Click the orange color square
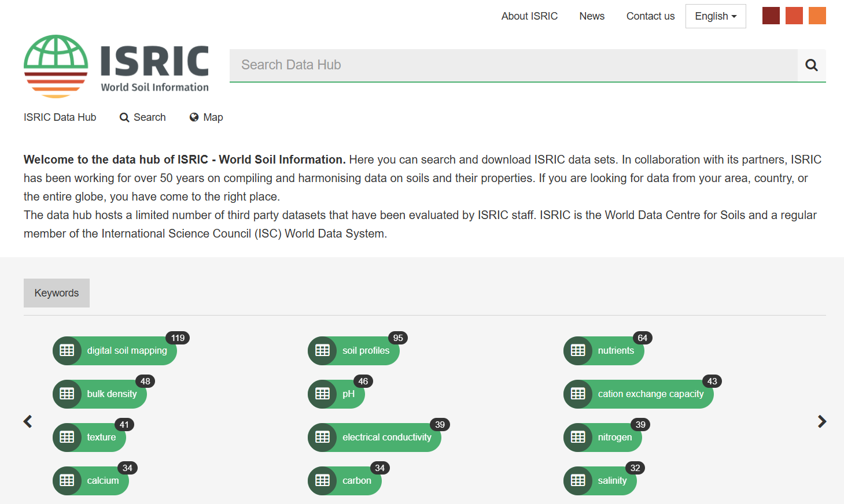The image size is (844, 504). click(817, 16)
